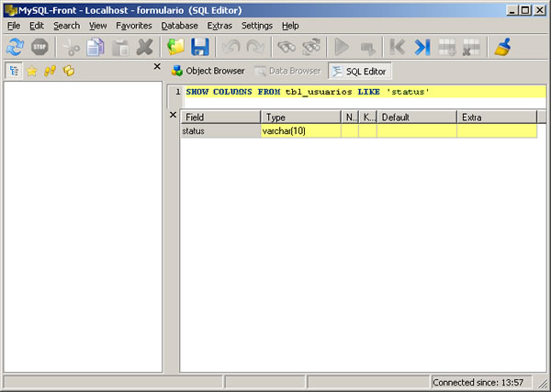This screenshot has height=392, width=551.
Task: Open an SQL file via the folder icon
Action: tap(175, 47)
